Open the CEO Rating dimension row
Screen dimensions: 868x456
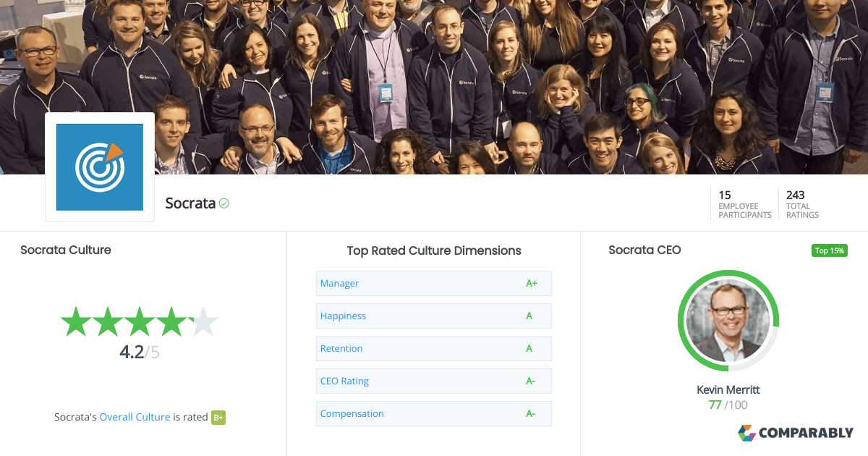point(434,381)
